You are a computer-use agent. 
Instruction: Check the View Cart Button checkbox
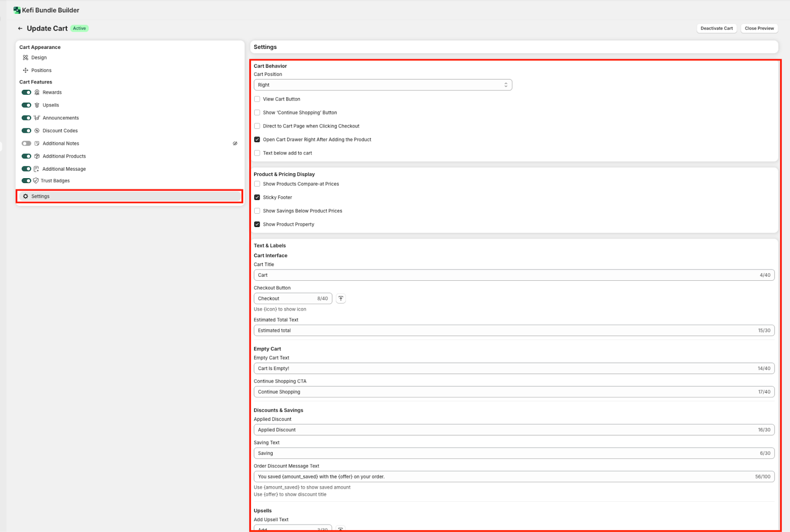[257, 99]
